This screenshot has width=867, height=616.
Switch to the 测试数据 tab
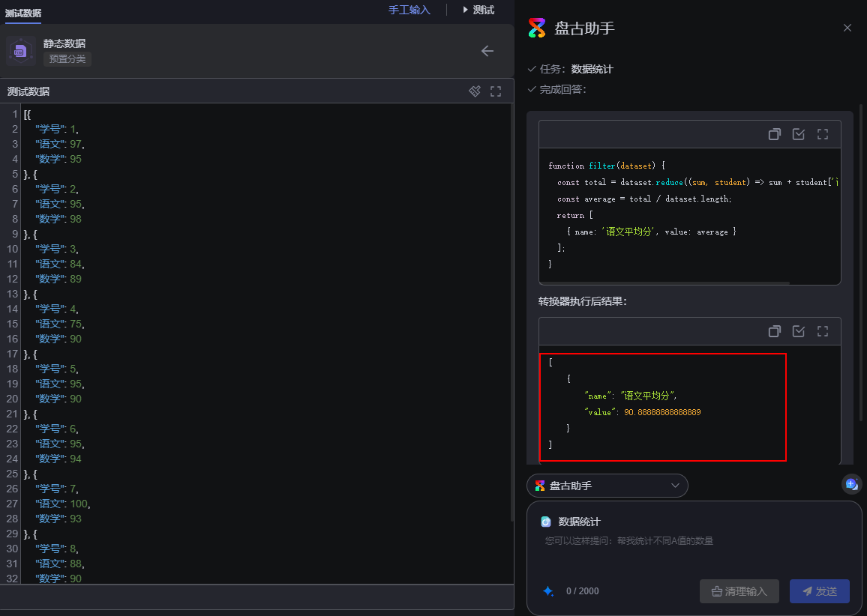click(x=23, y=13)
